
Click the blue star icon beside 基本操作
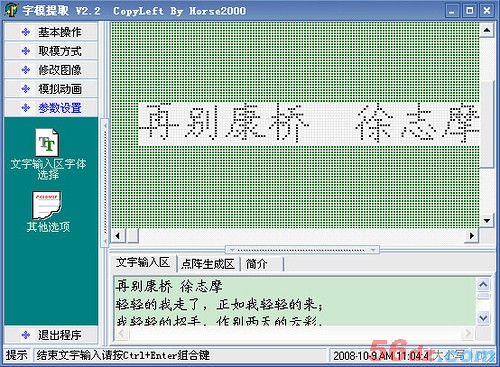pyautogui.click(x=26, y=32)
